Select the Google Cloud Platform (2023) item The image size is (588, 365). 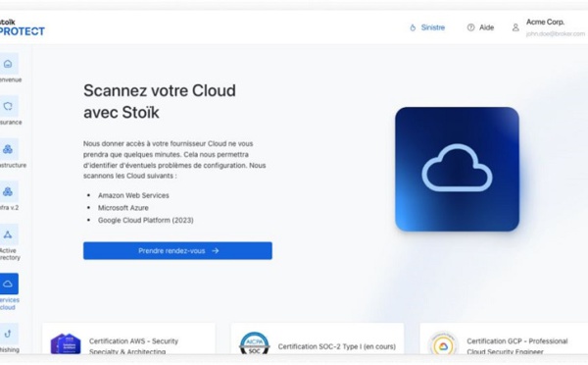145,220
